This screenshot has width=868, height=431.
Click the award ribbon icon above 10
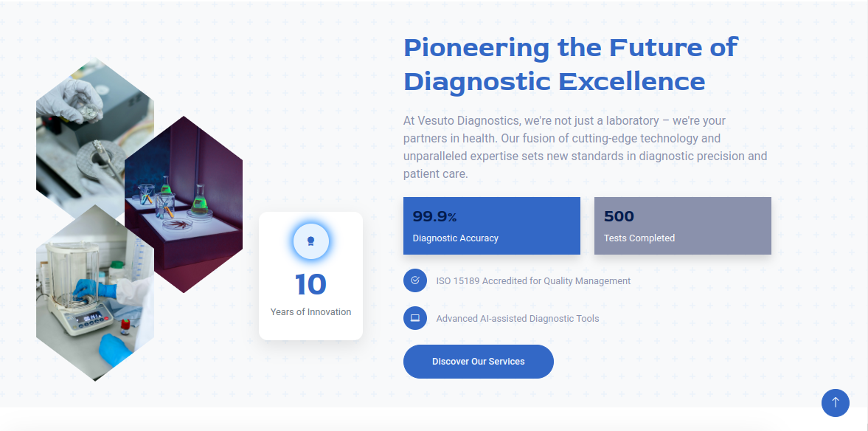311,241
